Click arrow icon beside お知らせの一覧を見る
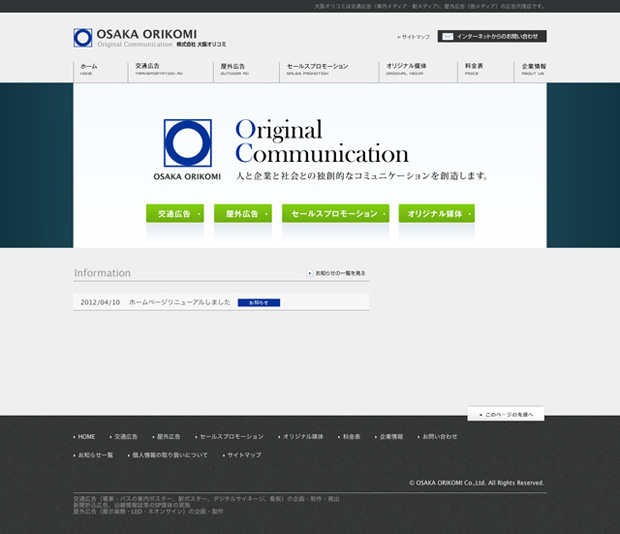This screenshot has height=534, width=620. click(310, 273)
